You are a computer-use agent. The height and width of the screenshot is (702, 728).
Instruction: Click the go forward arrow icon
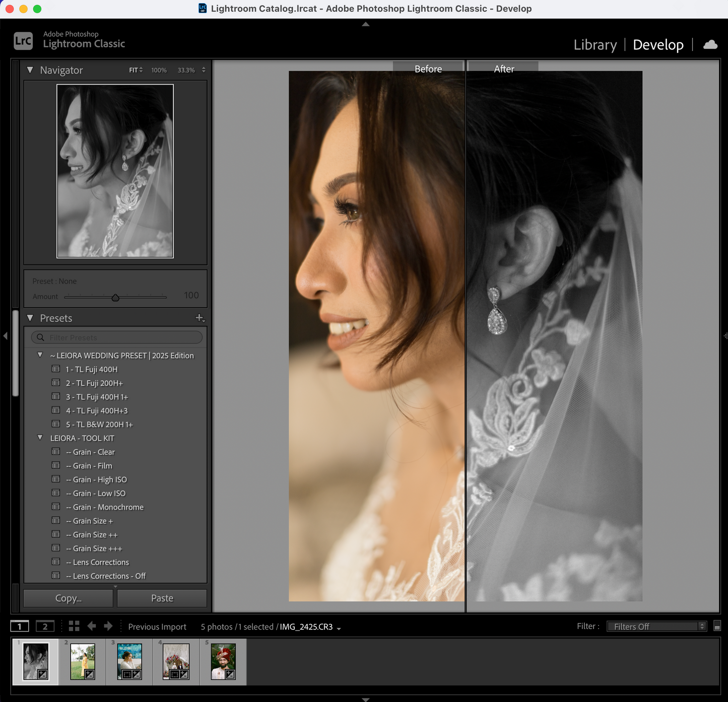[x=108, y=626]
